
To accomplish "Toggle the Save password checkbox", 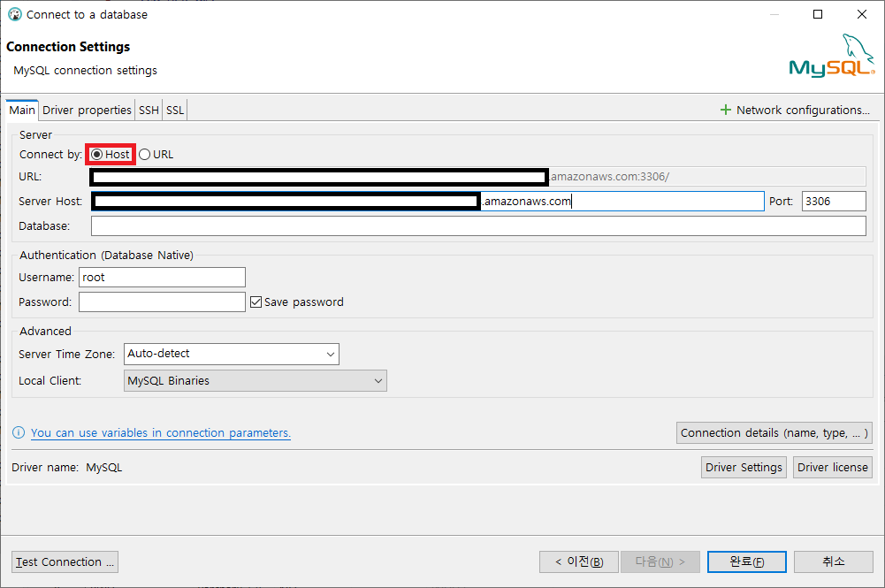I will click(256, 302).
